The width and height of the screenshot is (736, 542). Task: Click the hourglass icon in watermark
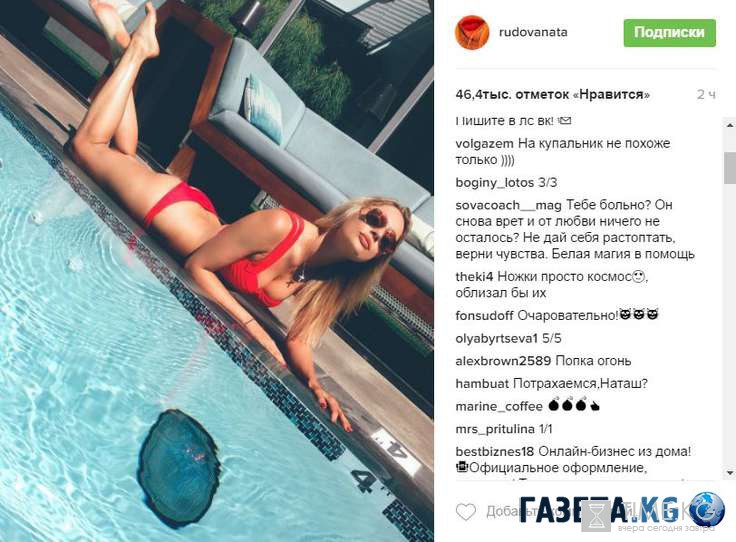596,516
